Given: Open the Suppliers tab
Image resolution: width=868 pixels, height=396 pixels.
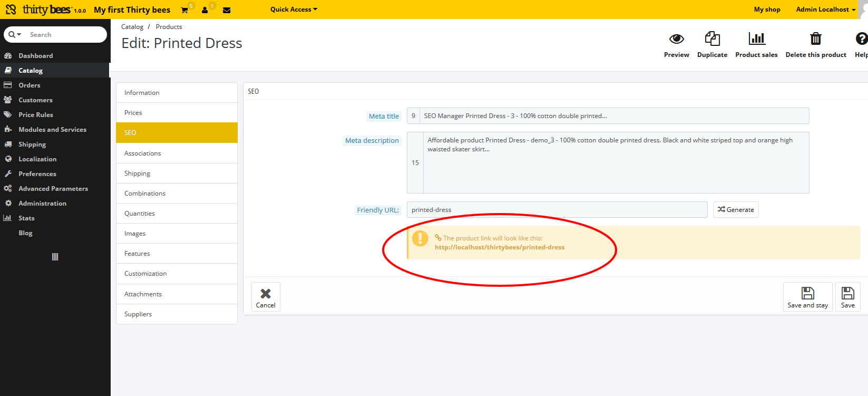Looking at the screenshot, I should tap(177, 314).
